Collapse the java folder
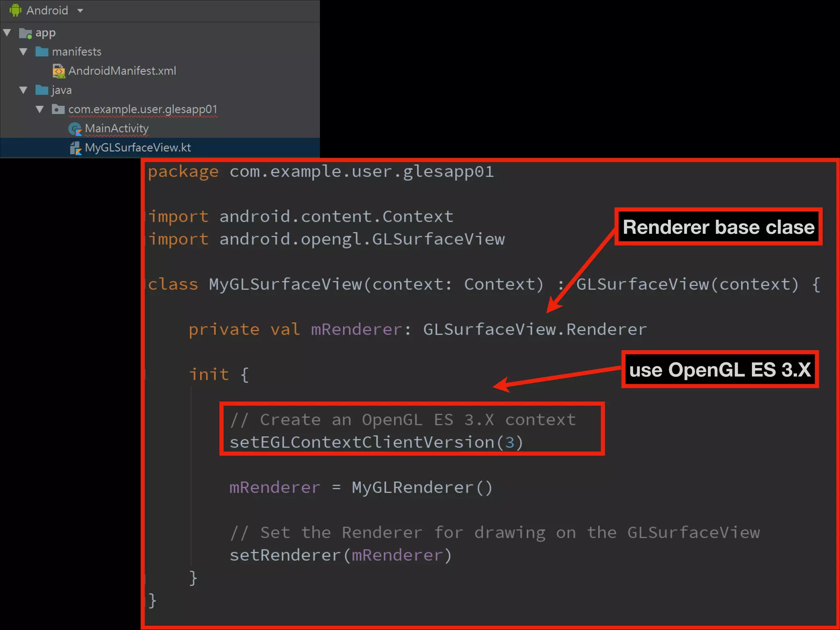The height and width of the screenshot is (630, 840). coord(23,90)
